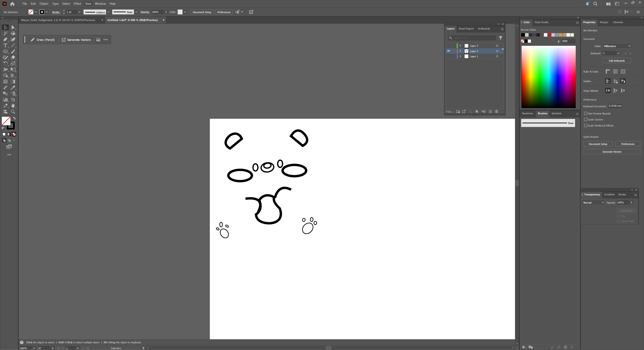Screen dimensions: 644x350
Task: Select the Type tool
Action: 5,45
